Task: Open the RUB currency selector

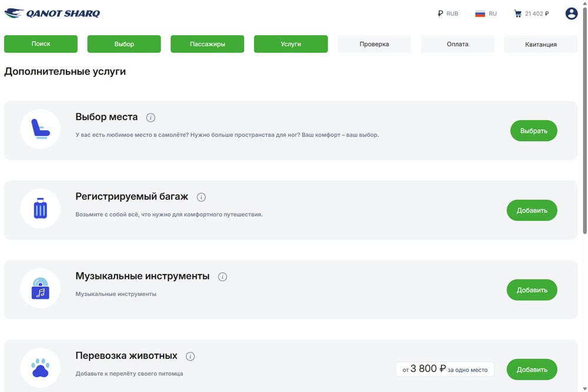Action: [447, 14]
